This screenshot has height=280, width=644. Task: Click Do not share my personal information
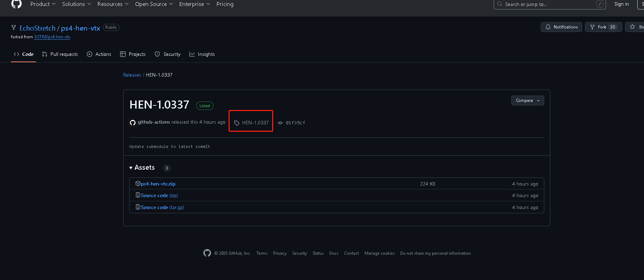pyautogui.click(x=435, y=253)
